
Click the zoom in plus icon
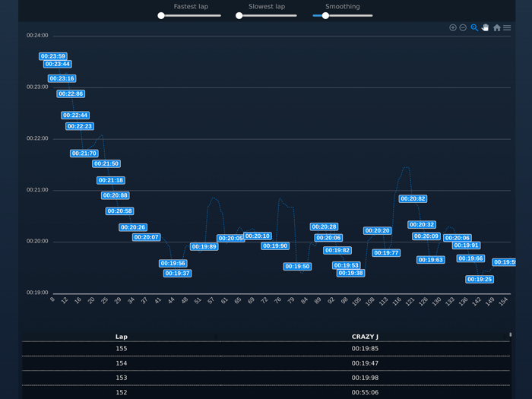point(453,28)
